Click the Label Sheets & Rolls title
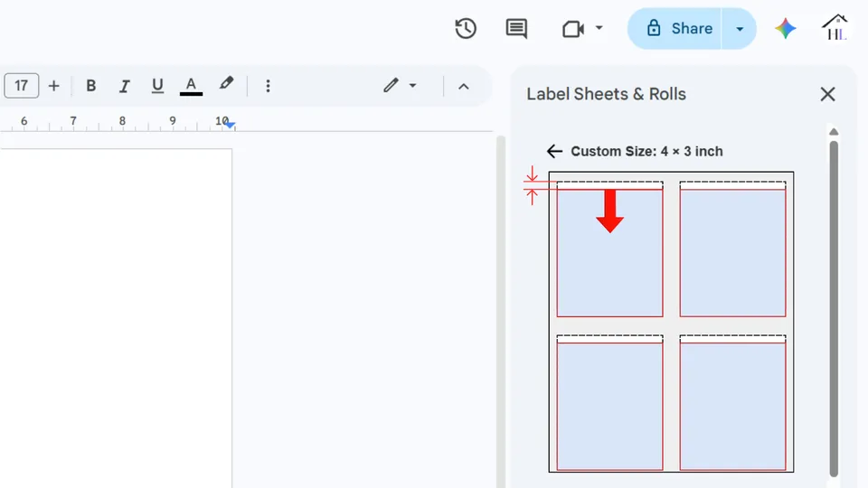The width and height of the screenshot is (868, 488). click(x=606, y=94)
